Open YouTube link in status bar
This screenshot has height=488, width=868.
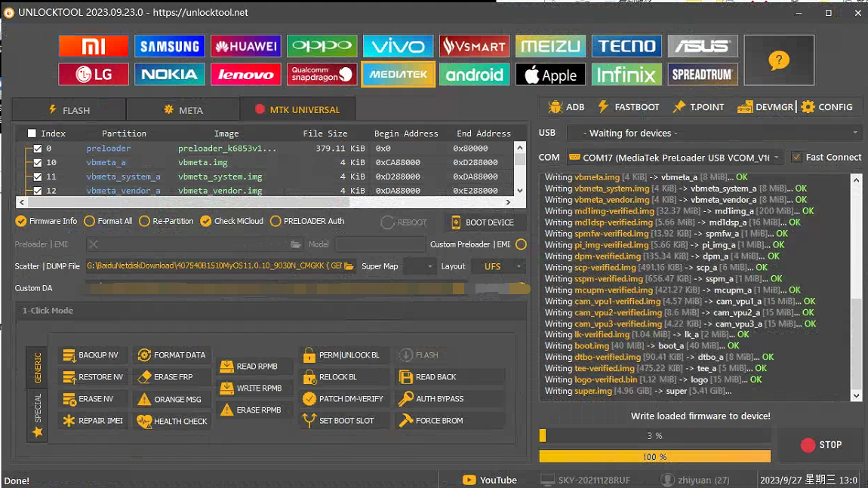pyautogui.click(x=489, y=480)
